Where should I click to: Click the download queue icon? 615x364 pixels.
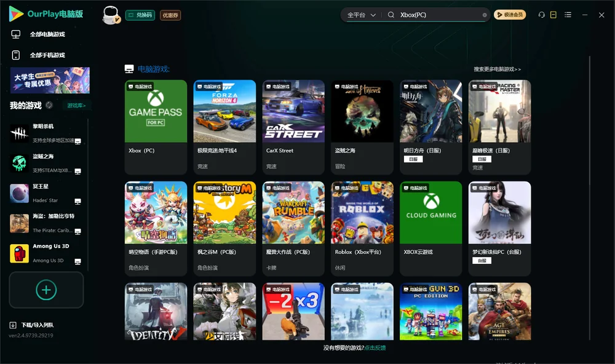[13, 325]
